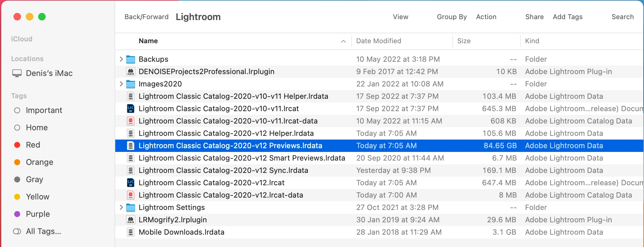The height and width of the screenshot is (247, 644).
Task: Expand the Lightroom Settings folder
Action: 121,207
